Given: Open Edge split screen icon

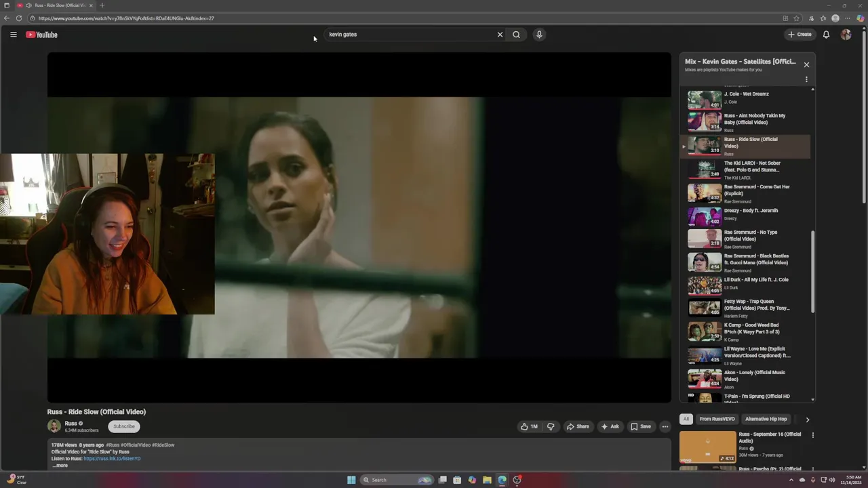Looking at the screenshot, I should pos(785,18).
